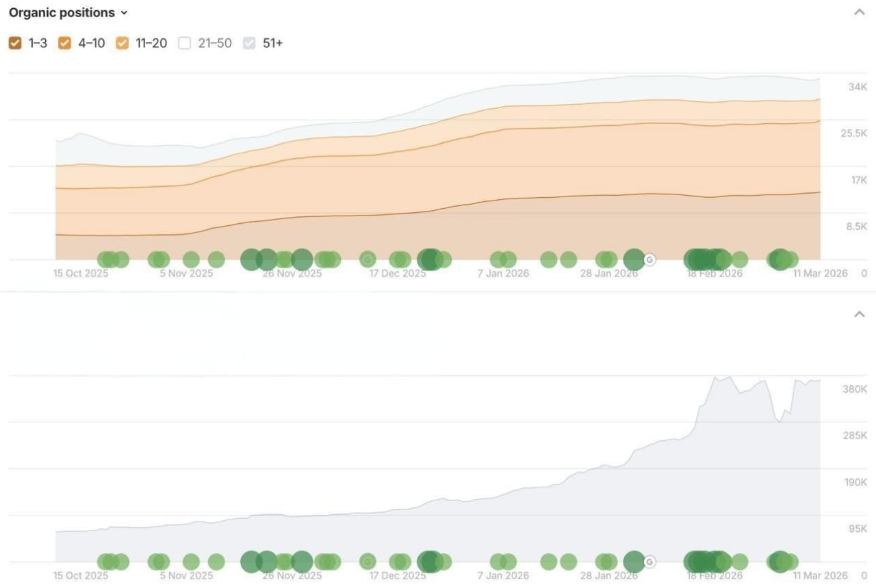Uncheck the 1–3 positions checkbox
This screenshot has width=876, height=588.
15,43
